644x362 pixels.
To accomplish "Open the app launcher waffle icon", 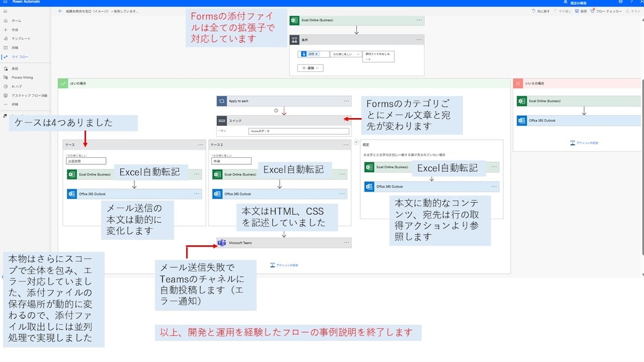I will click(x=5, y=2).
